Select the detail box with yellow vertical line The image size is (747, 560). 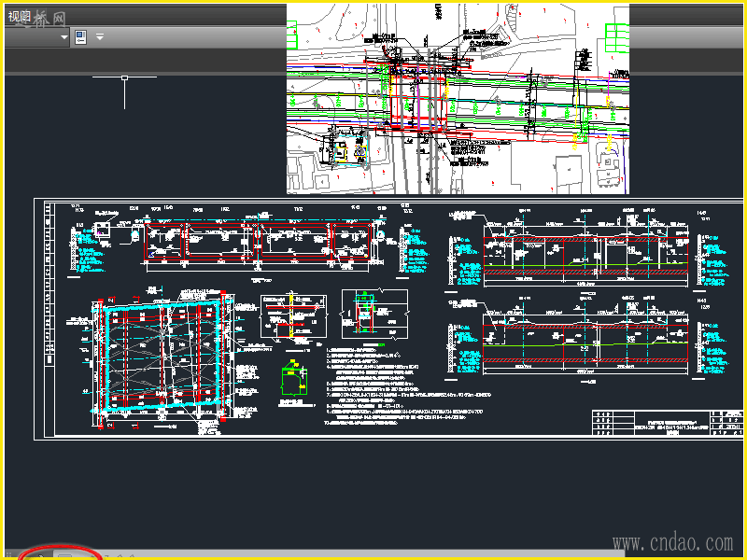pos(293,316)
